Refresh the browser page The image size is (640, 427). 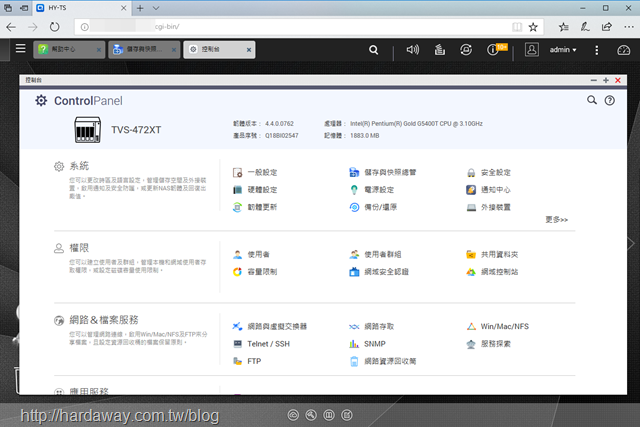click(x=54, y=27)
